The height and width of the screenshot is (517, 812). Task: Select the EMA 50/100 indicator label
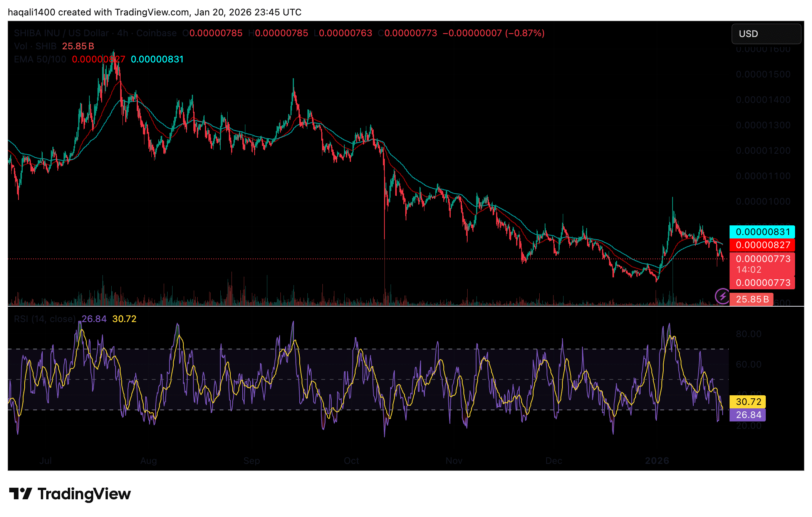40,59
